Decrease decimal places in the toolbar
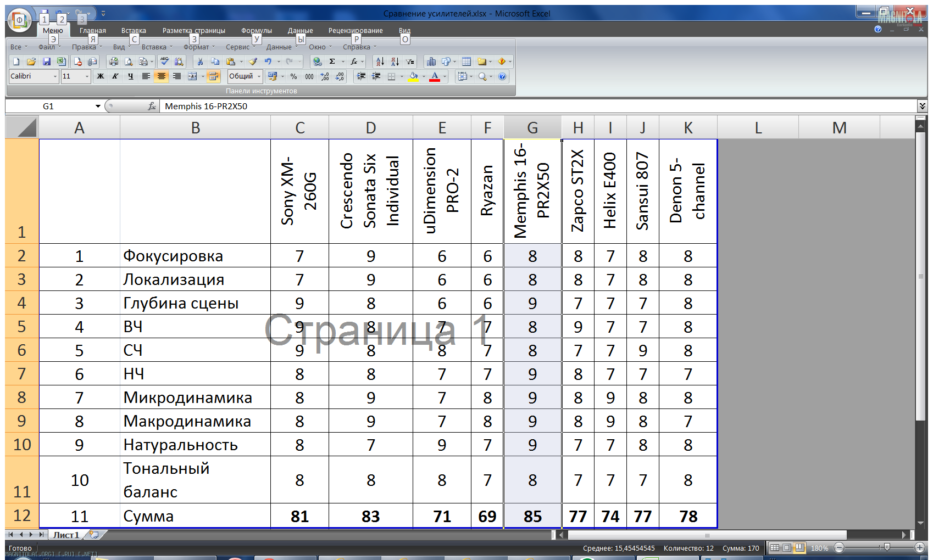Viewport: 933px width, 560px height. (340, 76)
